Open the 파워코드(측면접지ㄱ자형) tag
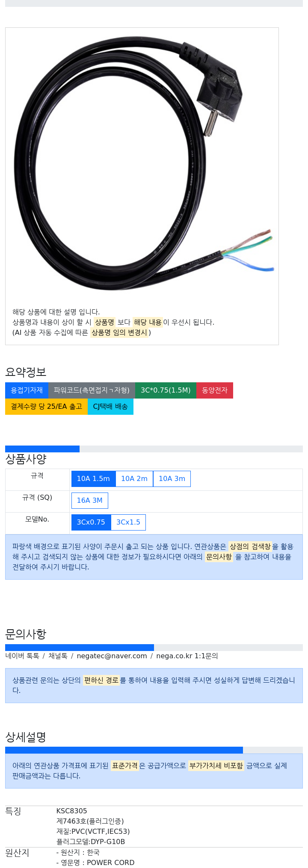 pos(92,390)
